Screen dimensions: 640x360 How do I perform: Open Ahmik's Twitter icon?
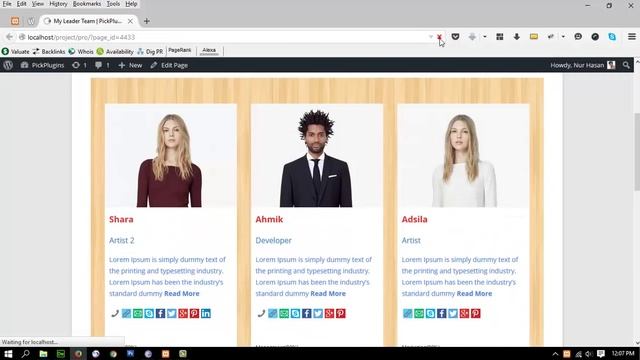318,313
